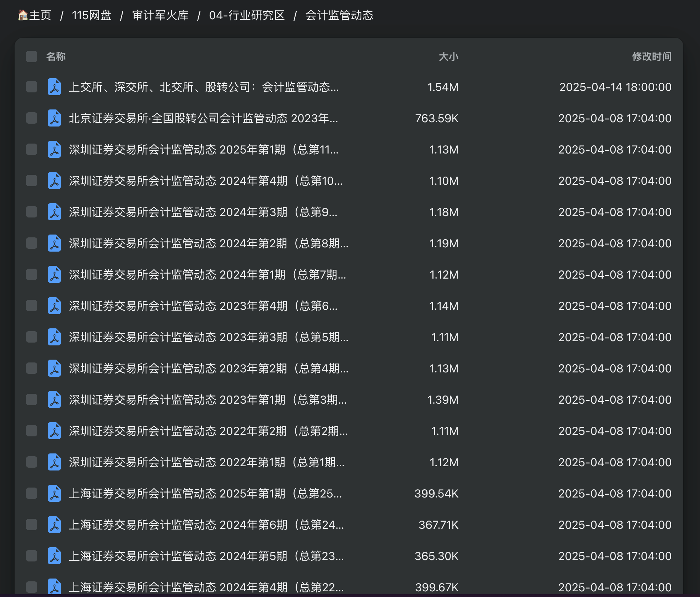
Task: Click PDF icon of 深圳 2025年第1期 file
Action: click(54, 150)
